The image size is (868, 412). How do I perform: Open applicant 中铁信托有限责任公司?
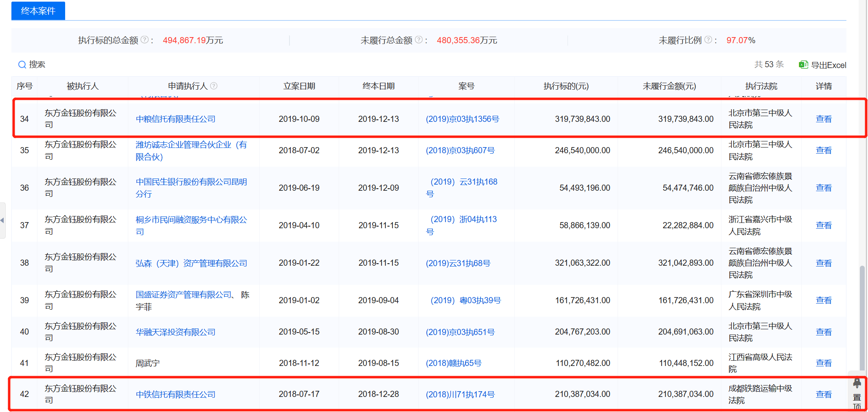175,394
